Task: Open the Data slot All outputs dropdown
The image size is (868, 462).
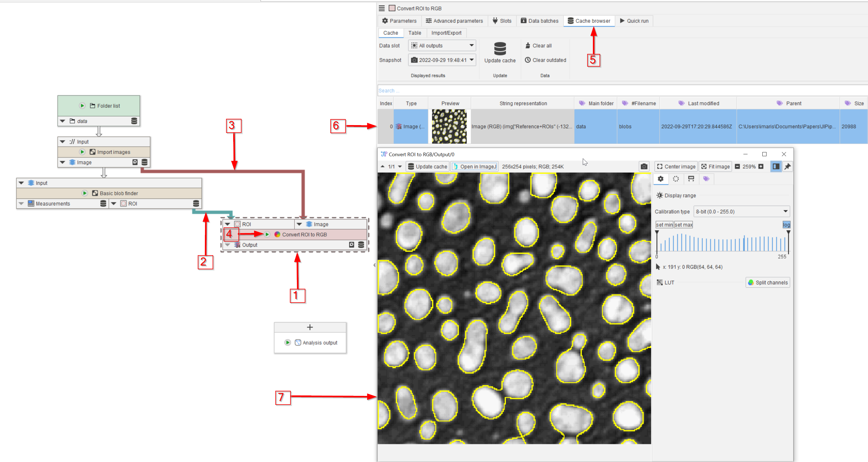Action: click(443, 45)
